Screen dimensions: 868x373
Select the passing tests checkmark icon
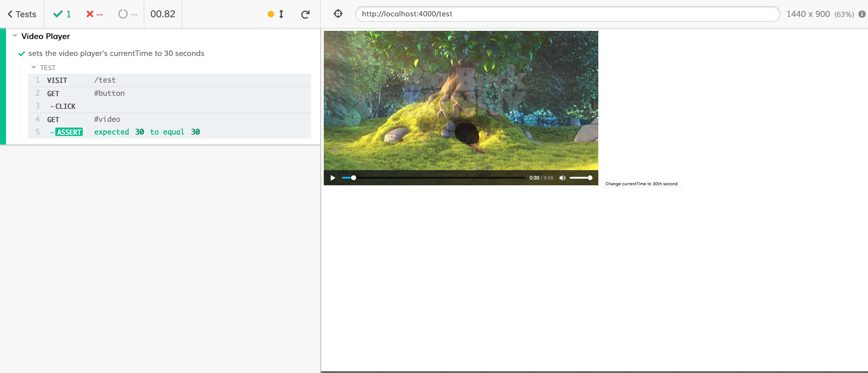tap(57, 14)
